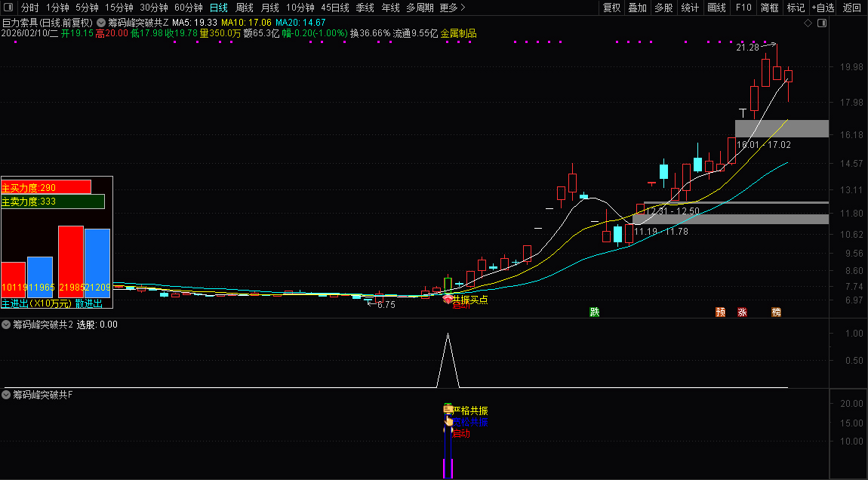This screenshot has width=868, height=480.
Task: Click the 金属制品 sector link
Action: (458, 33)
